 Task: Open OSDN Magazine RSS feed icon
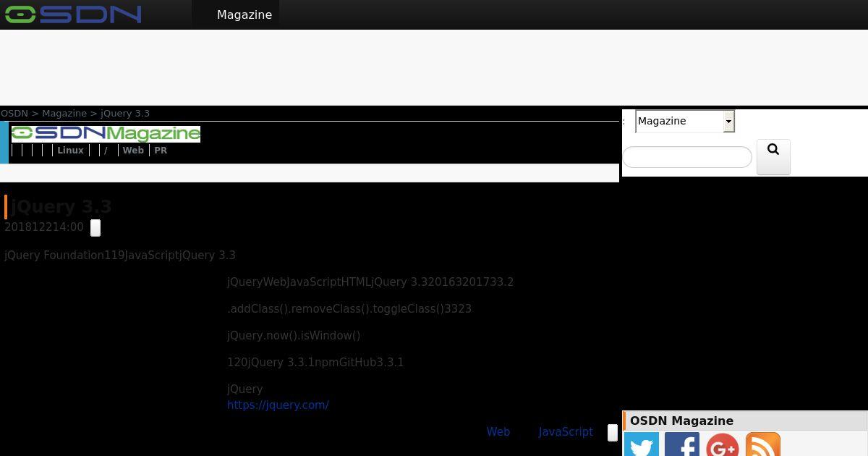coord(763,446)
